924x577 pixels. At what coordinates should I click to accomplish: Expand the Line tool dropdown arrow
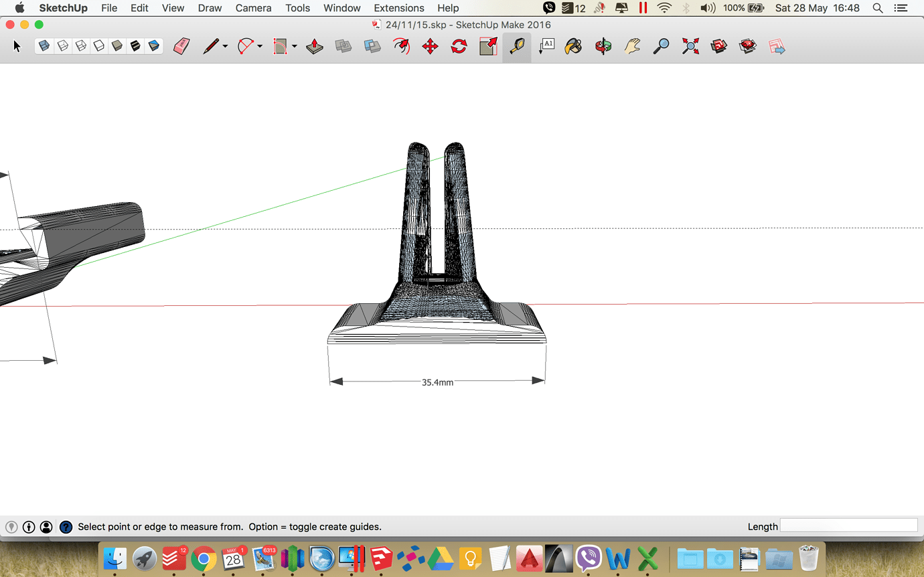click(x=224, y=46)
